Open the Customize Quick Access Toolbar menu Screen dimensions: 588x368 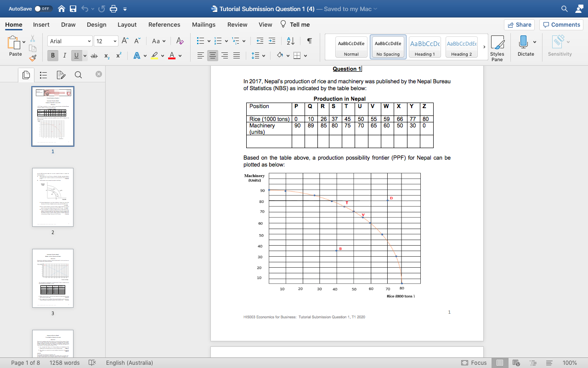tap(125, 9)
